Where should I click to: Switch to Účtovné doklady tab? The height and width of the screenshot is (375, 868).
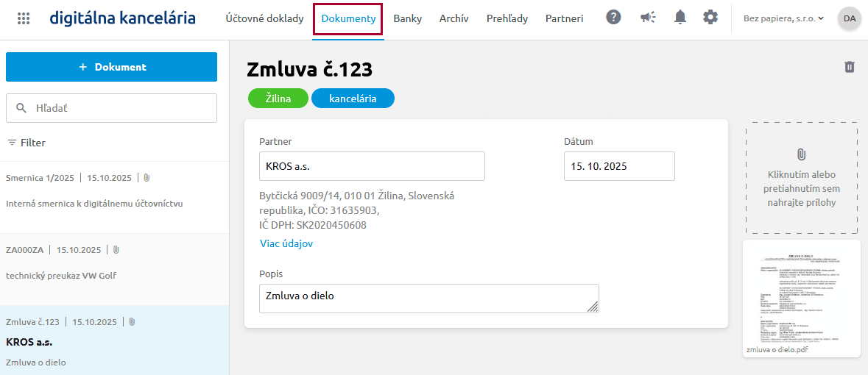tap(264, 18)
